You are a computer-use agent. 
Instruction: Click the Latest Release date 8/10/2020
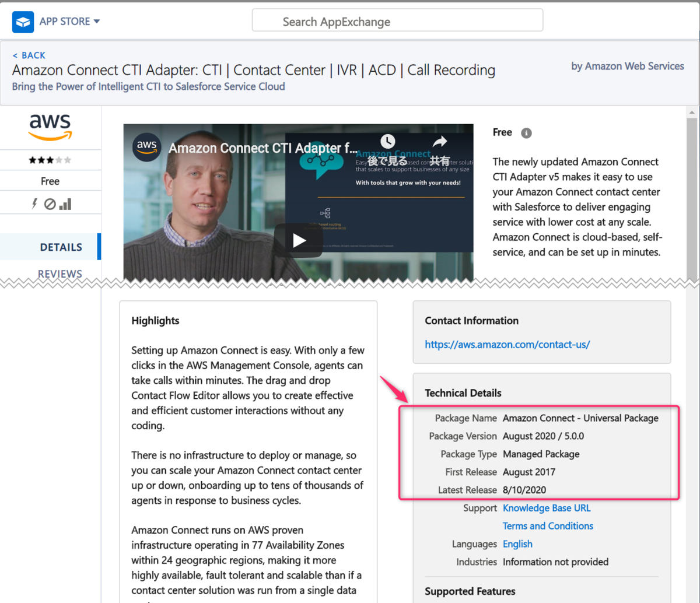[x=524, y=490]
